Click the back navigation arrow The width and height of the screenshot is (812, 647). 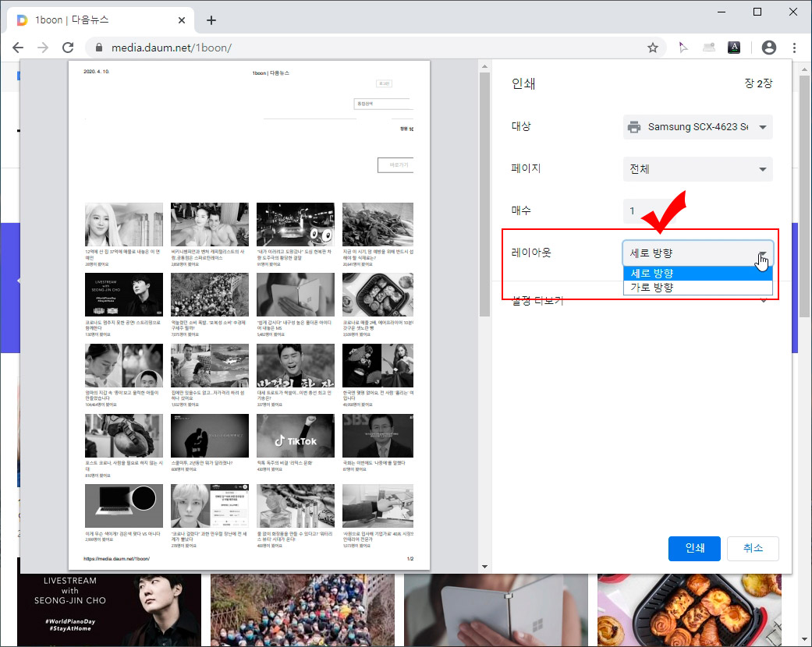[18, 48]
